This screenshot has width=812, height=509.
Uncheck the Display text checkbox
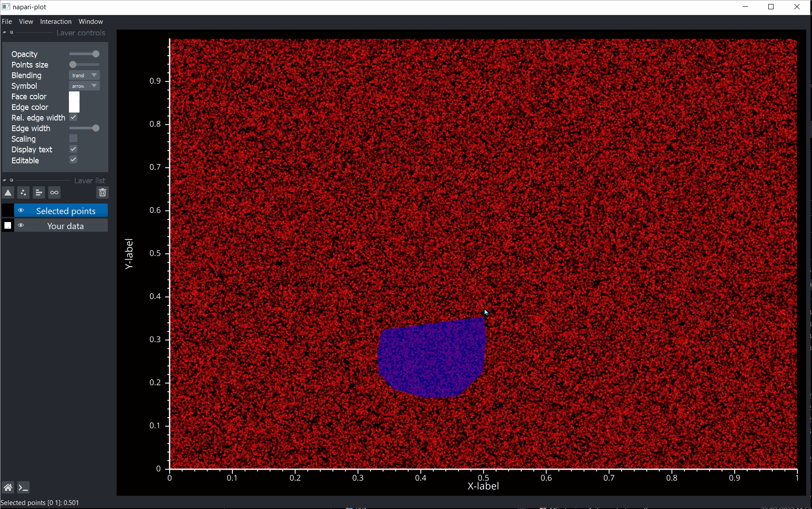tap(73, 149)
